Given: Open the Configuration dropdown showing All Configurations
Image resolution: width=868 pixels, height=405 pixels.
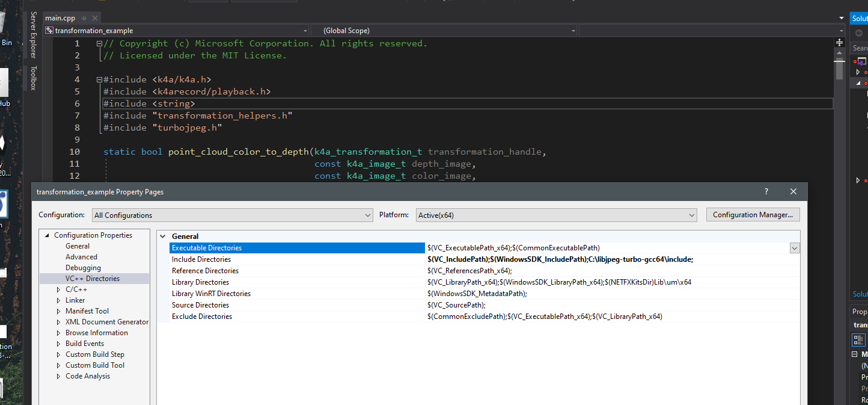Looking at the screenshot, I should pyautogui.click(x=367, y=215).
